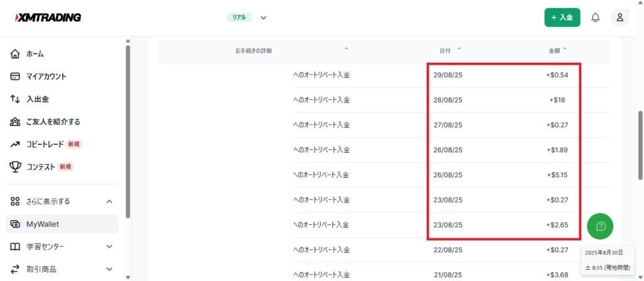Click the マイアカウント card icon
The image size is (644, 281).
coord(16,77)
